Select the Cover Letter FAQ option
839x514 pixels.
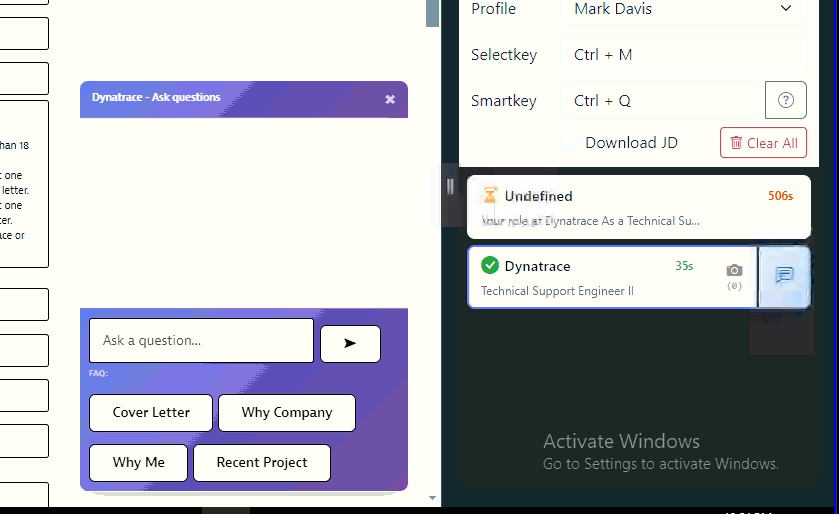[151, 413]
